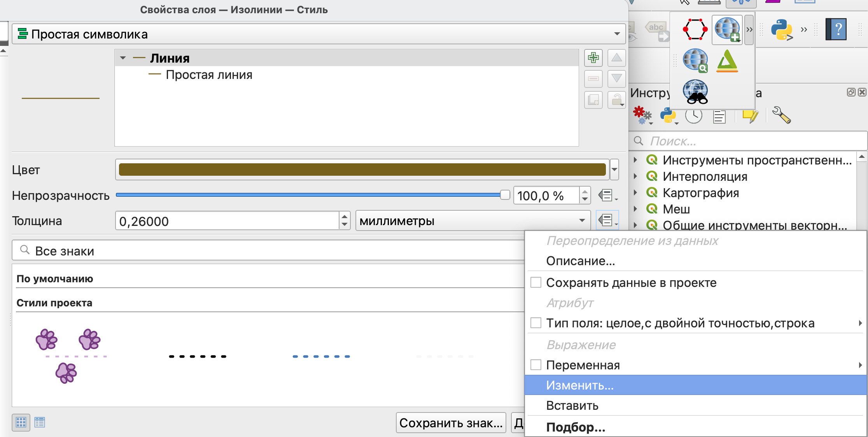868x437 pixels.
Task: Check the 'Тип поля' field type option
Action: click(536, 323)
